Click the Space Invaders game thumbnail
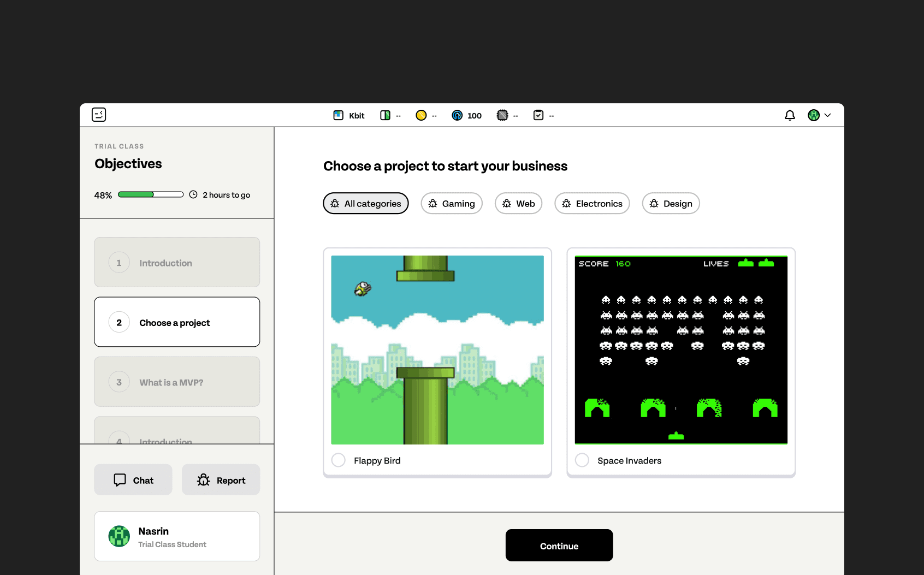 (x=681, y=350)
